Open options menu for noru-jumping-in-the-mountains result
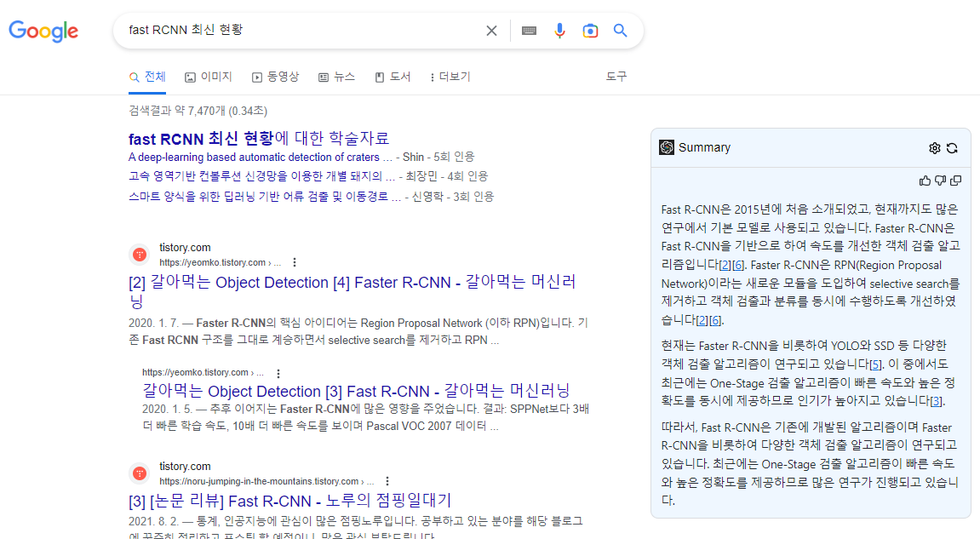 pos(387,481)
